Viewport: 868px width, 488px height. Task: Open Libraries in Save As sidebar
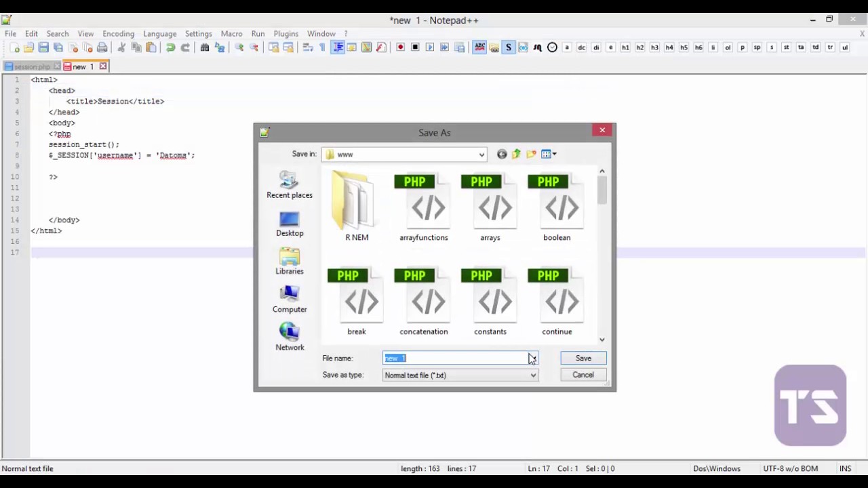tap(290, 262)
